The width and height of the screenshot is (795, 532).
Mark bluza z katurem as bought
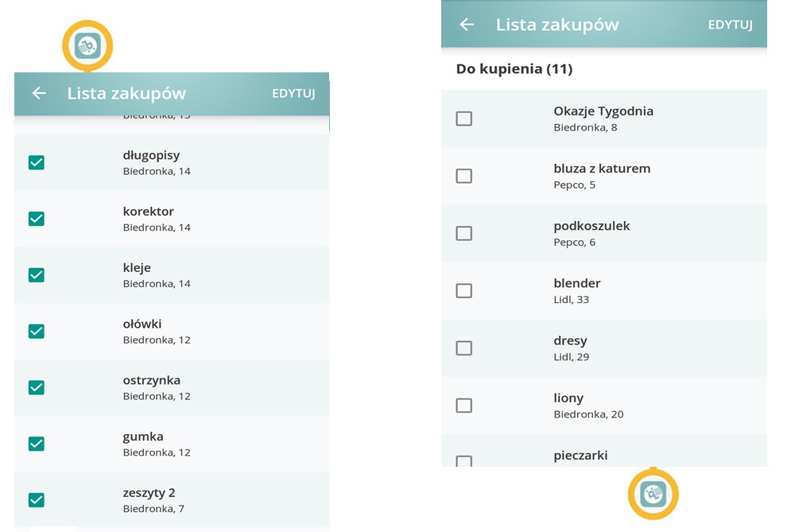tap(463, 176)
